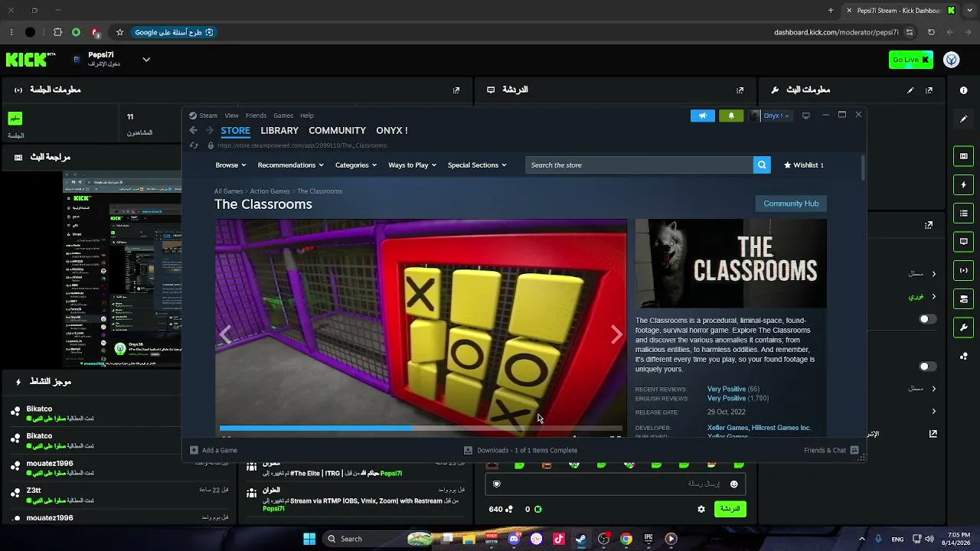Click the Steam store page scrollbar

coord(863,168)
